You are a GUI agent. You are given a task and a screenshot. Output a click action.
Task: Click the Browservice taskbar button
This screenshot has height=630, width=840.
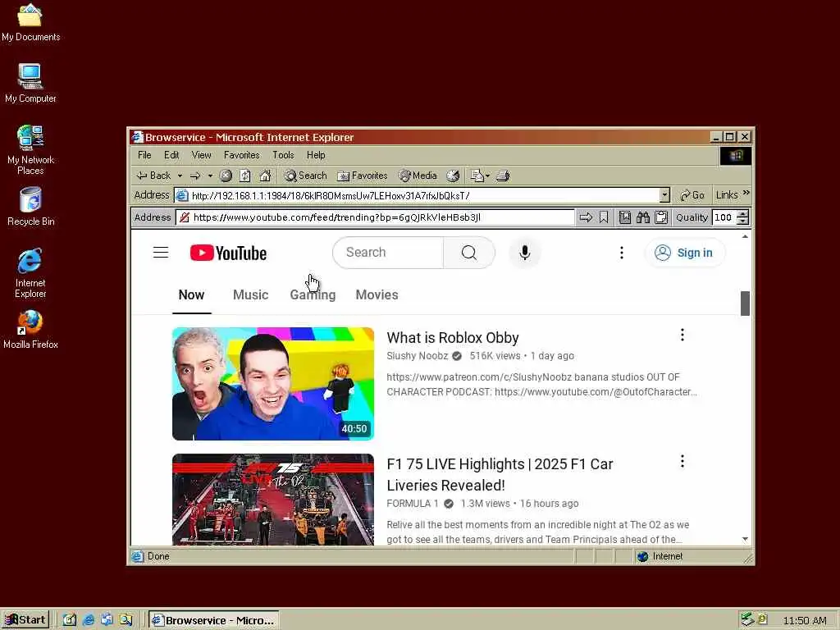[214, 620]
